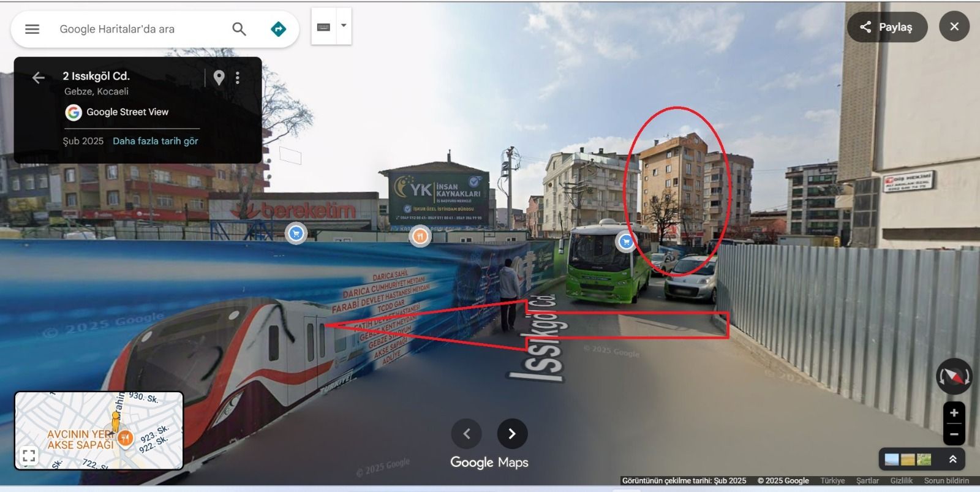Viewport: 980px width, 492px height.
Task: Click the restaurant marker on the street view
Action: tap(420, 235)
